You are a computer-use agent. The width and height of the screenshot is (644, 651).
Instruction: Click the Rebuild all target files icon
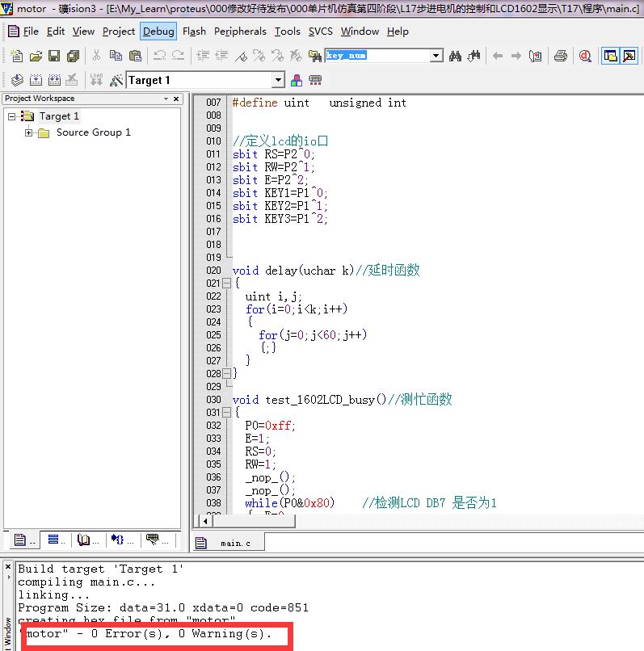coord(53,80)
